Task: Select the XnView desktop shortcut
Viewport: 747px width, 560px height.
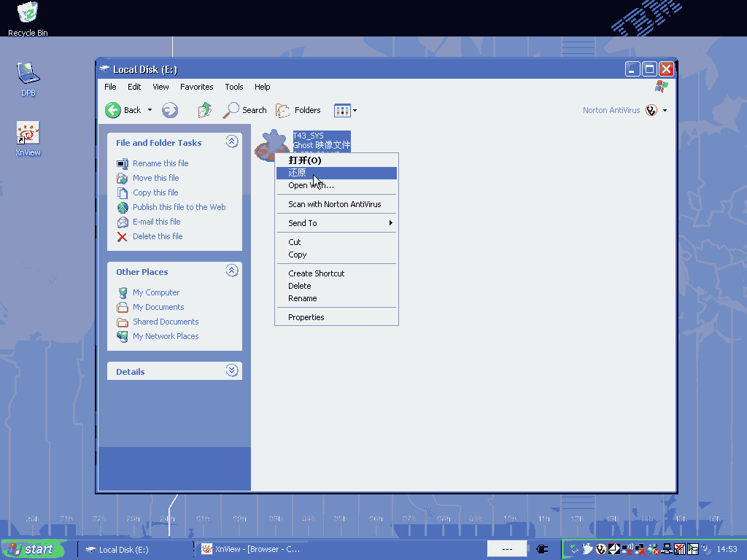Action: pyautogui.click(x=28, y=133)
